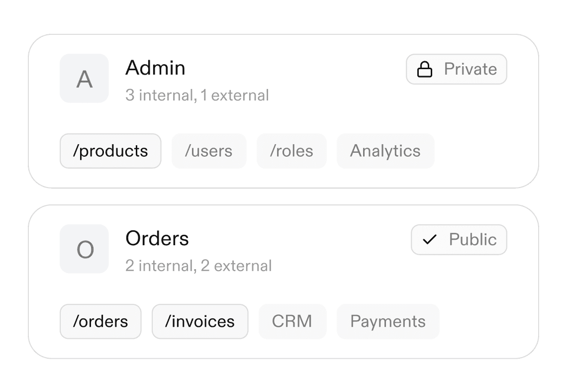Click the checkmark icon in the Public badge
Image resolution: width=567 pixels, height=392 pixels.
429,240
